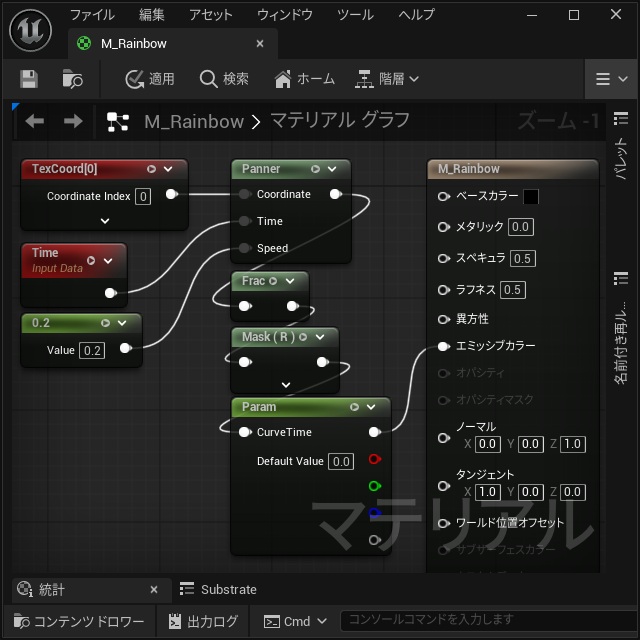640x640 pixels.
Task: Open the ヘルプ menu
Action: (x=416, y=15)
